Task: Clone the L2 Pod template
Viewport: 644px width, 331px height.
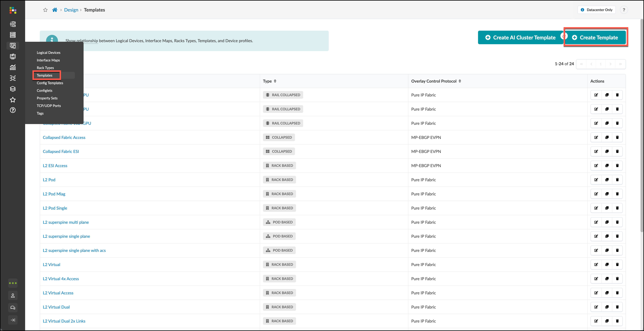Action: (x=607, y=180)
